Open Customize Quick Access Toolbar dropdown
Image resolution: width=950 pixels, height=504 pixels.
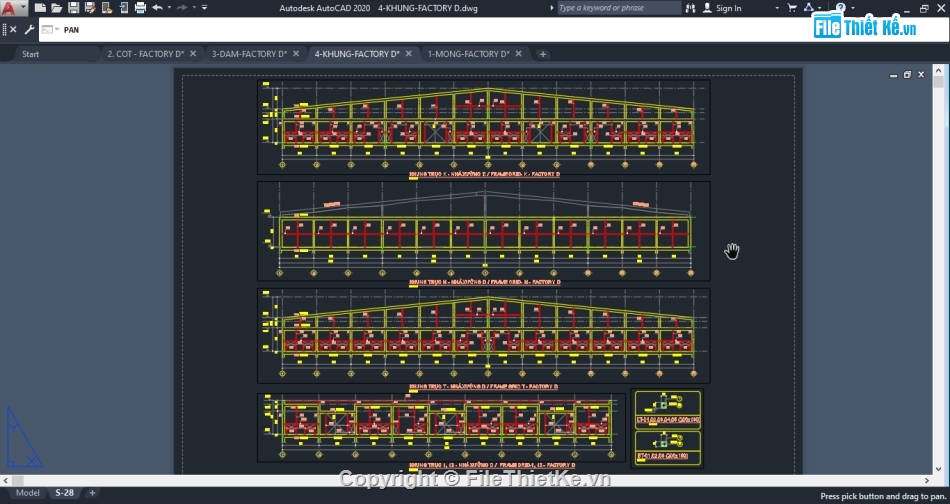tap(204, 8)
